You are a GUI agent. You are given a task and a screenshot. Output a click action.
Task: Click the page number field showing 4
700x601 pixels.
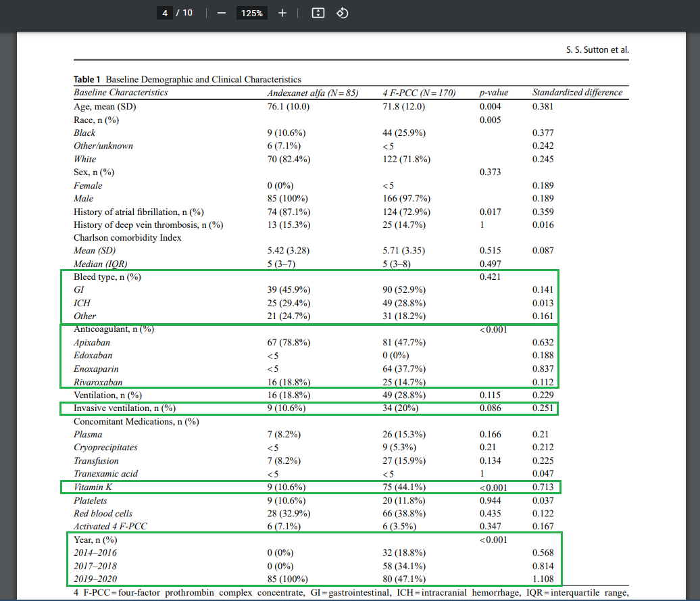pyautogui.click(x=165, y=13)
